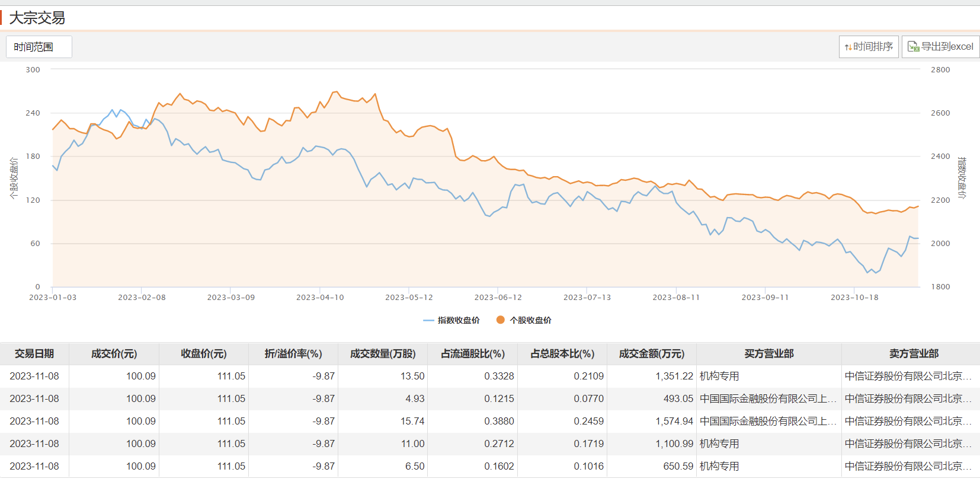Select the 成交数量(万股) column header
This screenshot has width=980, height=485.
[383, 354]
